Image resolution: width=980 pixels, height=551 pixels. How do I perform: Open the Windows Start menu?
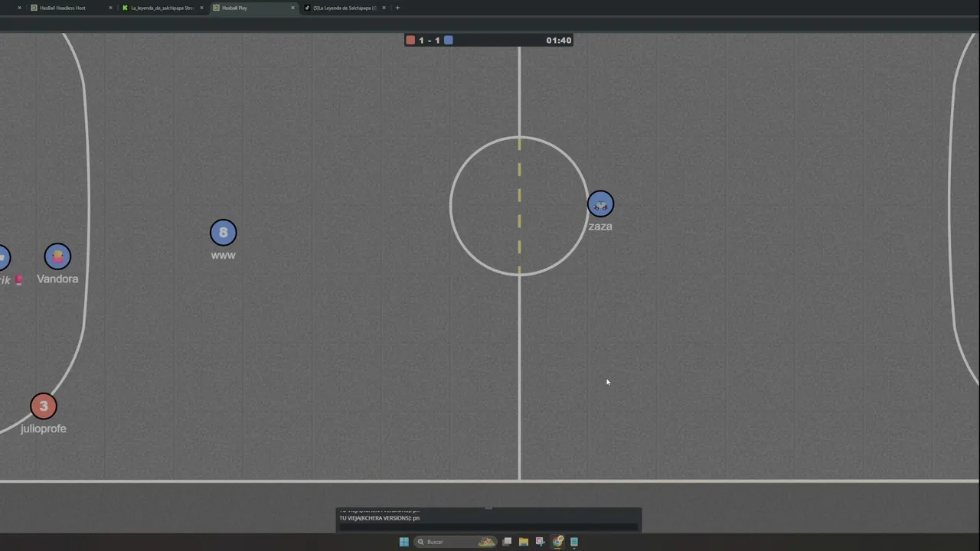pos(403,542)
